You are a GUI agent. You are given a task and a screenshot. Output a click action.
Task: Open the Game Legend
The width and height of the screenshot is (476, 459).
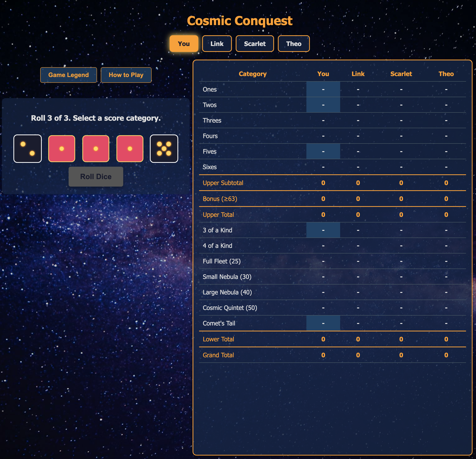pyautogui.click(x=68, y=75)
